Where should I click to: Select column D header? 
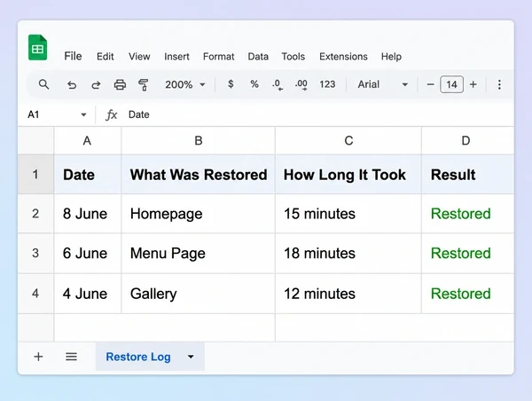(467, 140)
